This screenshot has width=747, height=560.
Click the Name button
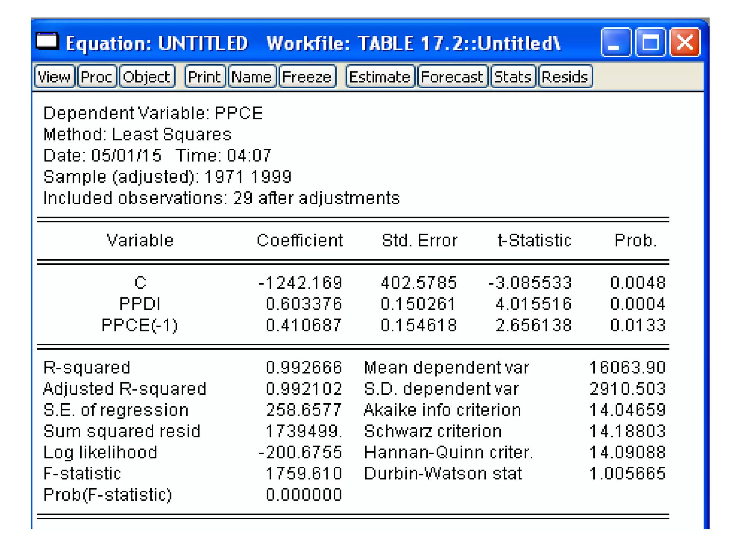[252, 77]
